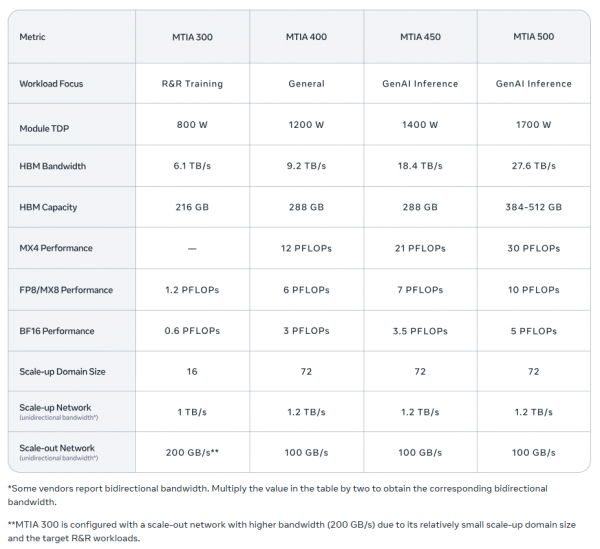Select the HBM Bandwidth row label
Viewport: 600px width, 549px height.
pyautogui.click(x=52, y=166)
